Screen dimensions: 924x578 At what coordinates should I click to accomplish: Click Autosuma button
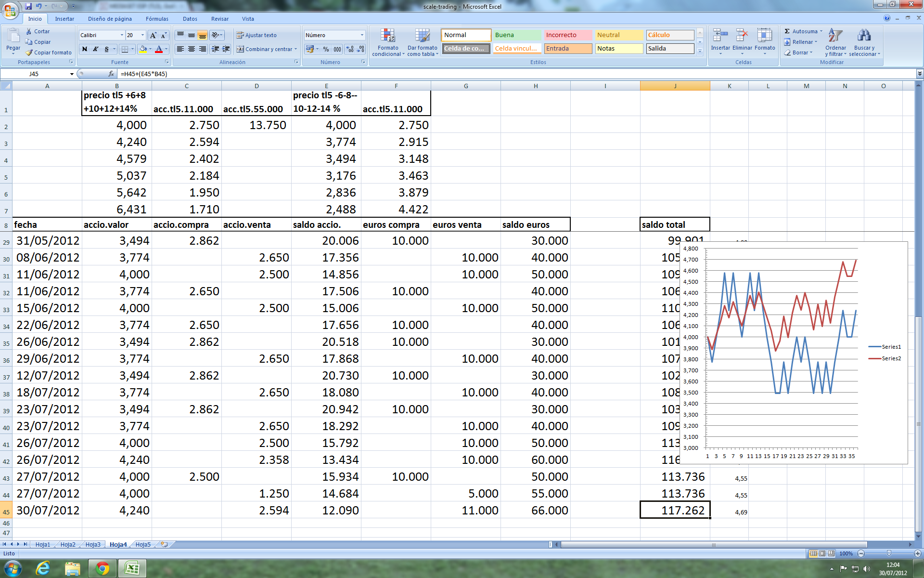click(802, 31)
